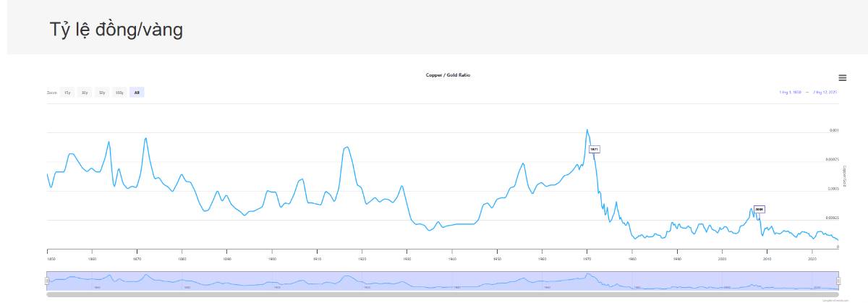Grab the right navigator handle
868x303 pixels.
point(838,281)
